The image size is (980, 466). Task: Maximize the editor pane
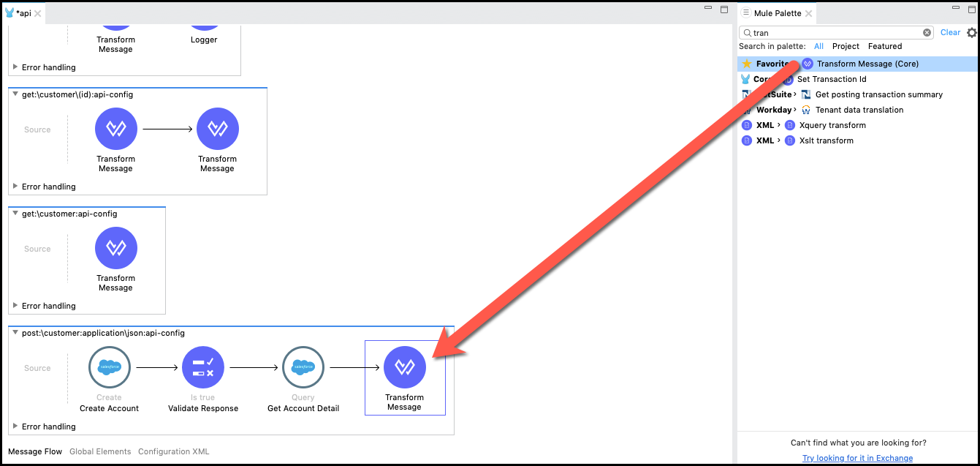pyautogui.click(x=724, y=10)
